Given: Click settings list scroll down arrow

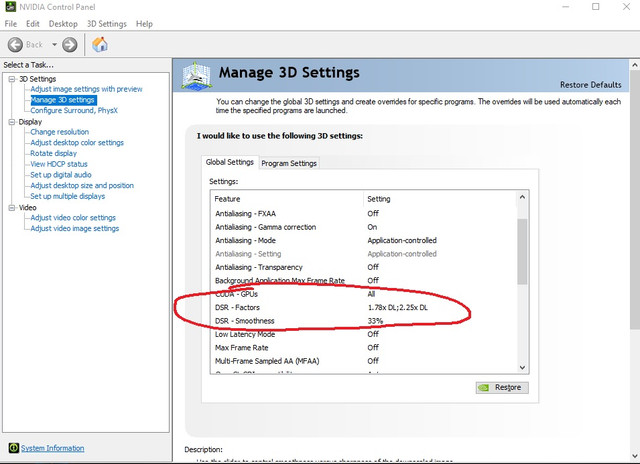Looking at the screenshot, I should coord(522,367).
